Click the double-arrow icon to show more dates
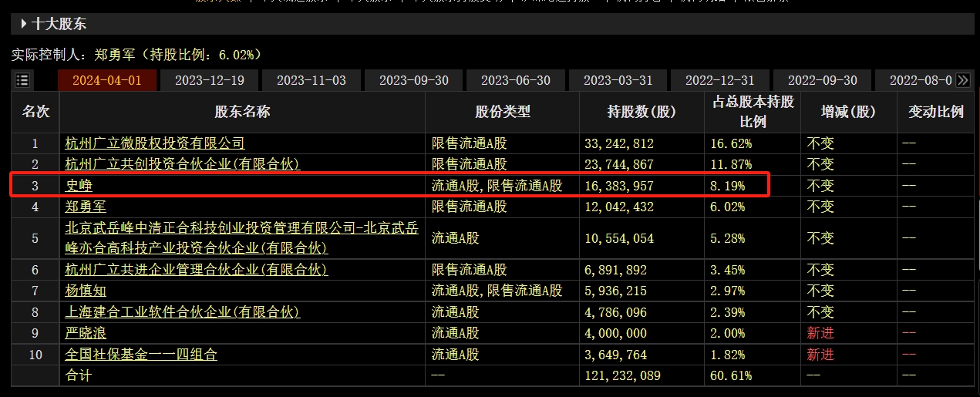This screenshot has height=397, width=980. pyautogui.click(x=962, y=80)
